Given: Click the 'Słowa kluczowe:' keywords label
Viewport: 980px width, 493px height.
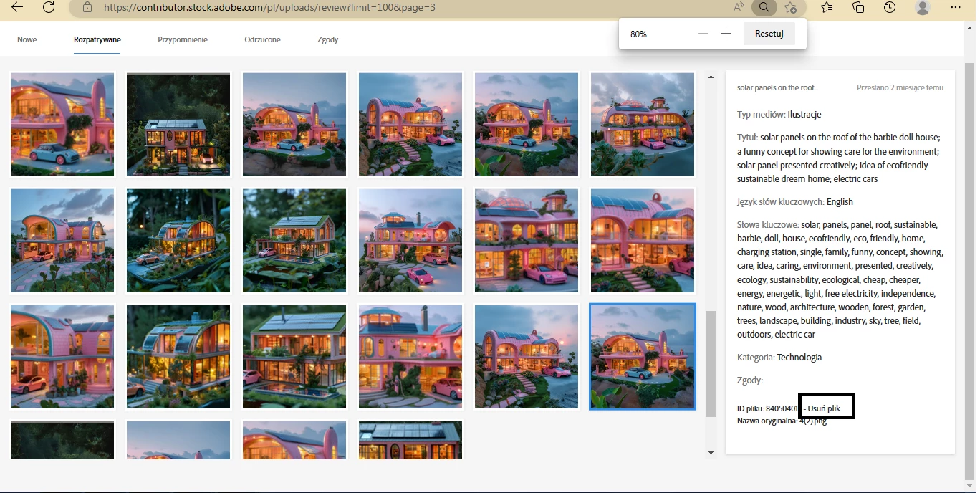Looking at the screenshot, I should 768,224.
